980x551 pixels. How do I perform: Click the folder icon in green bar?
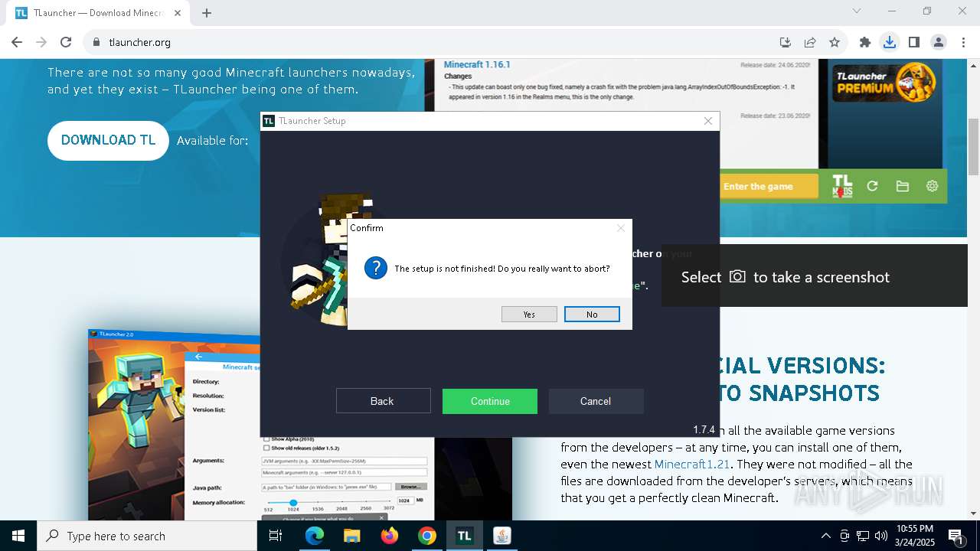point(902,186)
